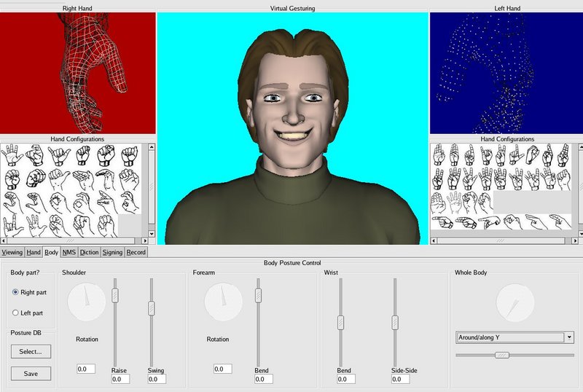Image resolution: width=583 pixels, height=392 pixels.
Task: Click the Whole Body rotation dial
Action: pyautogui.click(x=514, y=302)
